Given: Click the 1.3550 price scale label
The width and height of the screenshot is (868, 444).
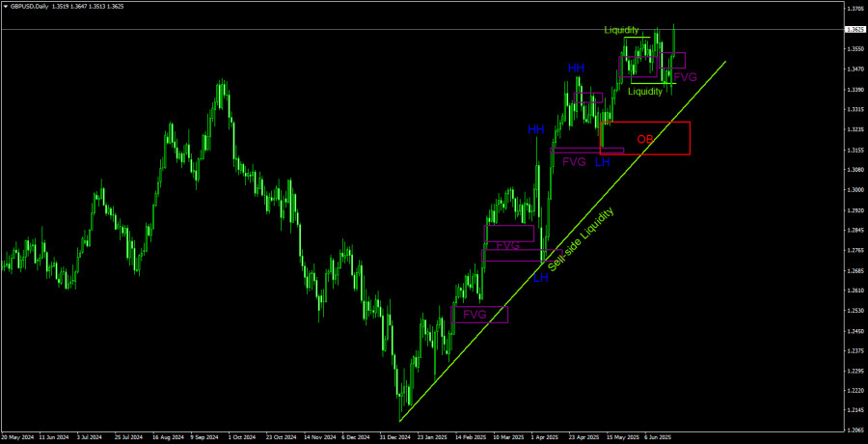Looking at the screenshot, I should [x=855, y=49].
